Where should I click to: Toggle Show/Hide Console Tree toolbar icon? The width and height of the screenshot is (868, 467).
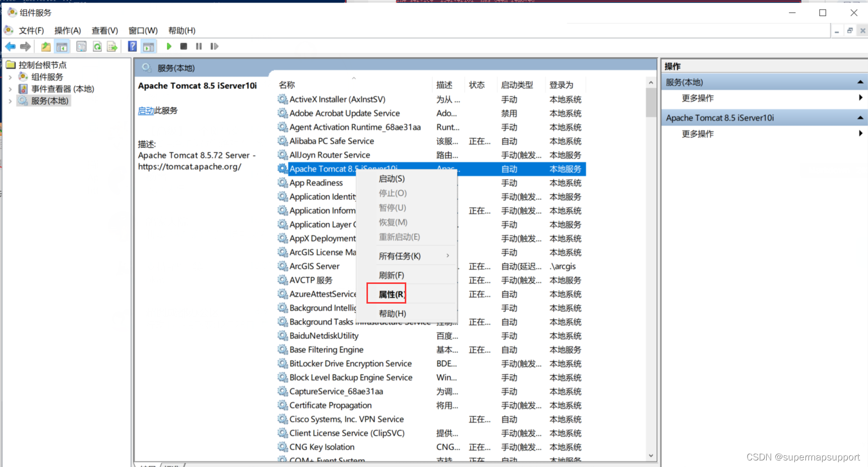(x=62, y=46)
